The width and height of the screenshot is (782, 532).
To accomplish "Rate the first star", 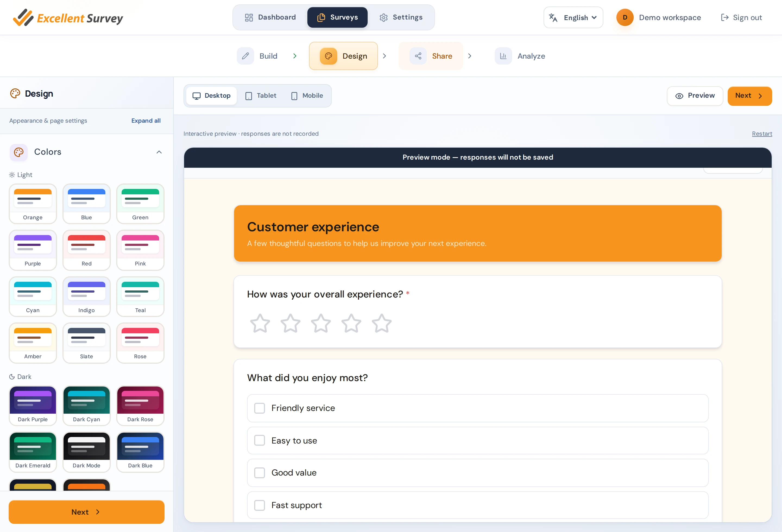I will pos(260,323).
